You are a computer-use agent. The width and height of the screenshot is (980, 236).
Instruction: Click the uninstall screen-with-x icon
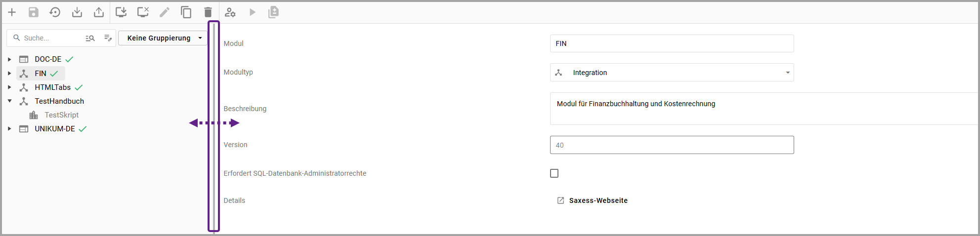coord(143,12)
